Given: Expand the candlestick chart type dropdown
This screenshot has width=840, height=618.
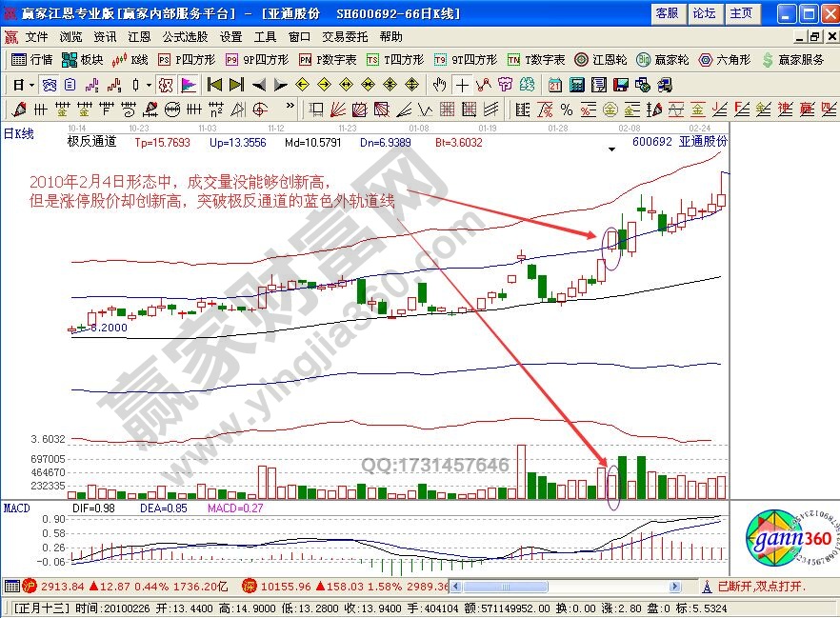Looking at the screenshot, I should tap(148, 84).
